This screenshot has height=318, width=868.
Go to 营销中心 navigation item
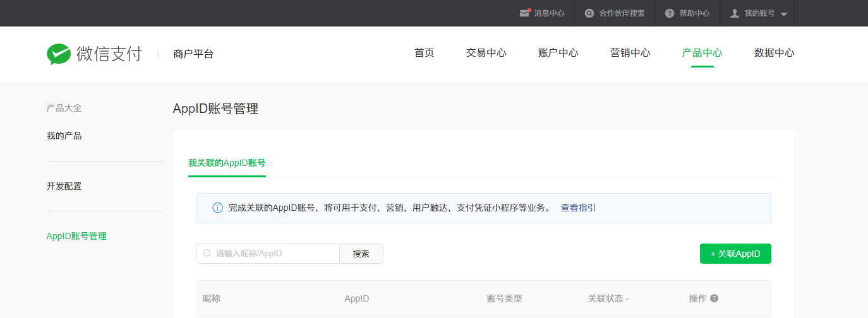click(630, 53)
